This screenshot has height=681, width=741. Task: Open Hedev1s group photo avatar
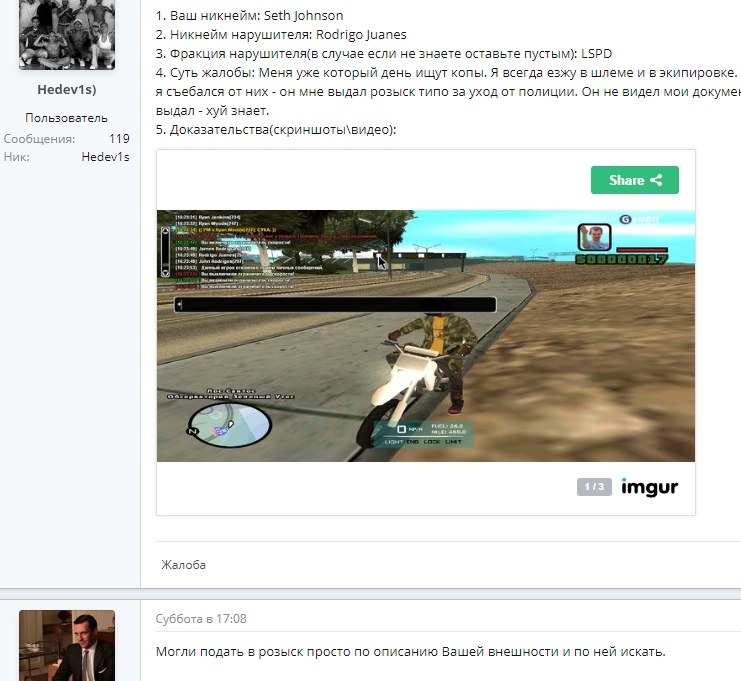tap(67, 34)
